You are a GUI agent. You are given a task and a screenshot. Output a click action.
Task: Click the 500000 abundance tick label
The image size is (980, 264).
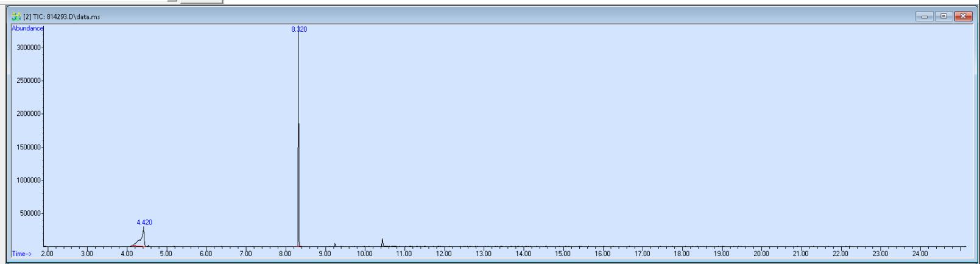click(30, 213)
